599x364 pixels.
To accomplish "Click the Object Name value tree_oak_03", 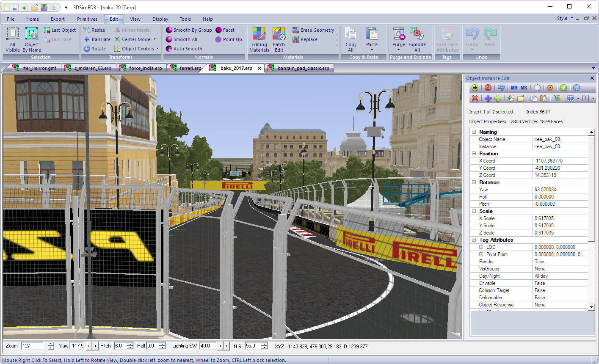I will click(x=560, y=139).
